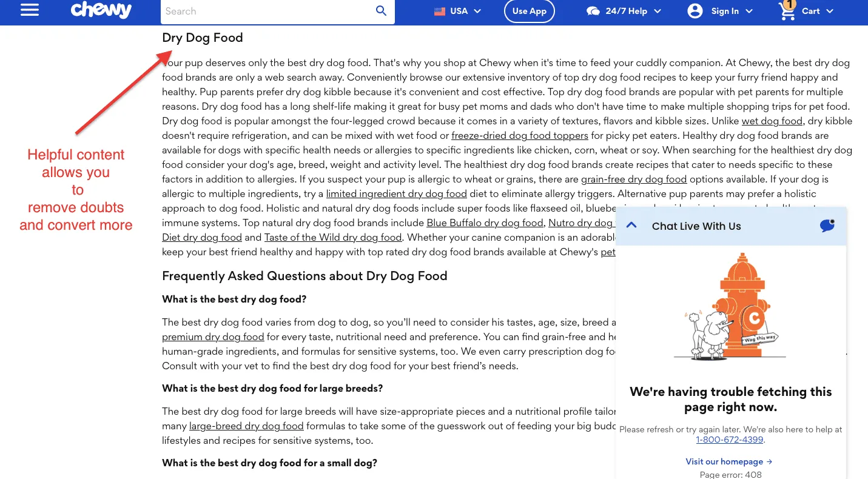The width and height of the screenshot is (868, 479).
Task: Open the hamburger navigation menu
Action: 30,10
